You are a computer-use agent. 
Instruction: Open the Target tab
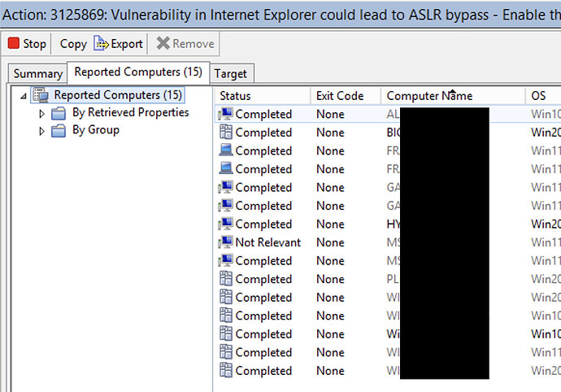tap(230, 73)
